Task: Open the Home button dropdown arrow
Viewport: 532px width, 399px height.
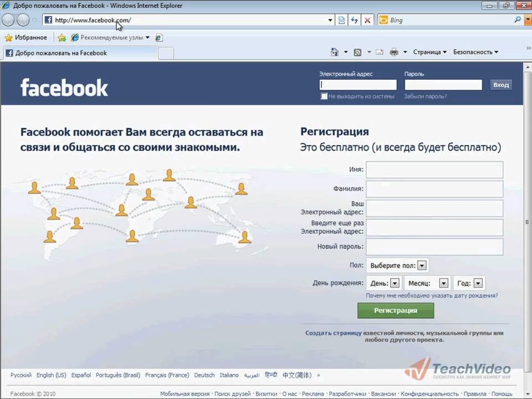Action: [346, 52]
